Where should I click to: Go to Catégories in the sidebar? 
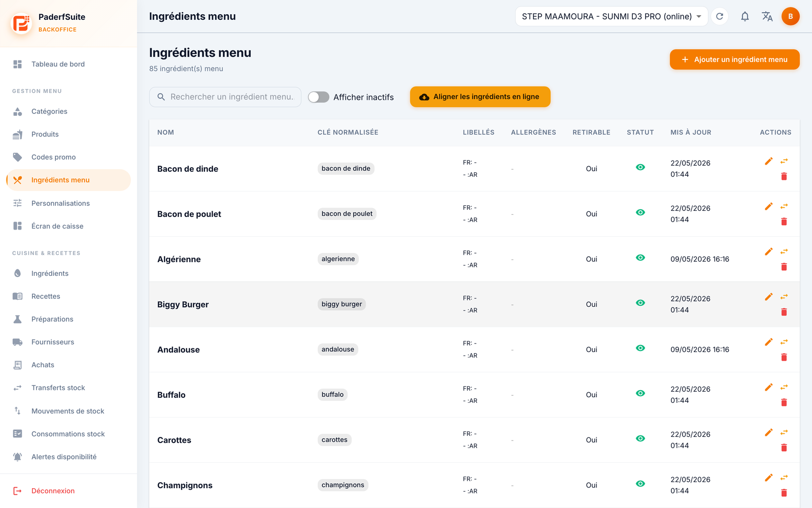(x=69, y=111)
